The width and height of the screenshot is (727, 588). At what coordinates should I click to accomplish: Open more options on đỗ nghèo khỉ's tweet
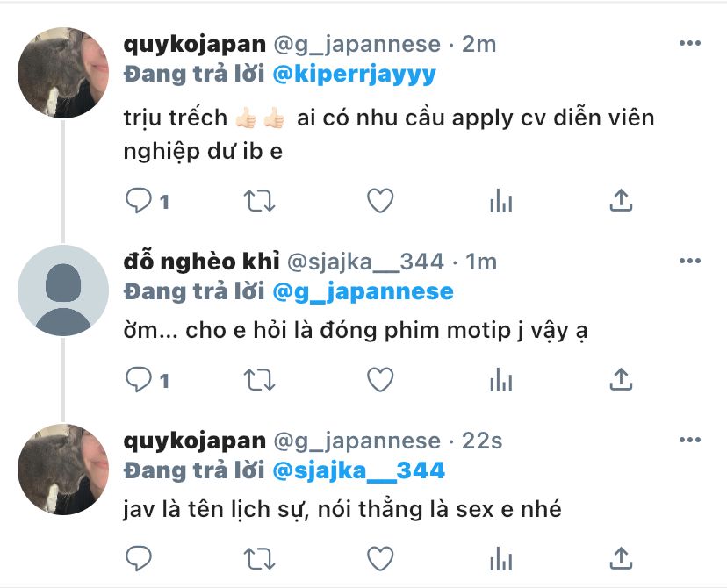[689, 261]
